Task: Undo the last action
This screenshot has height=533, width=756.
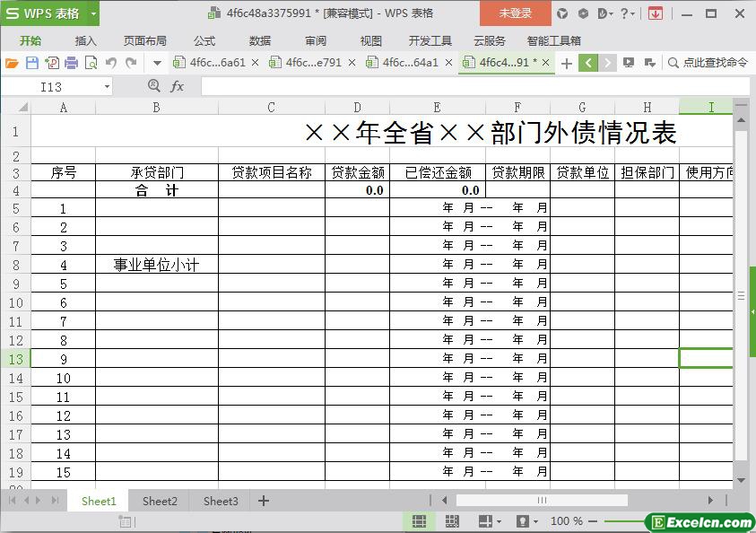Action: point(111,63)
